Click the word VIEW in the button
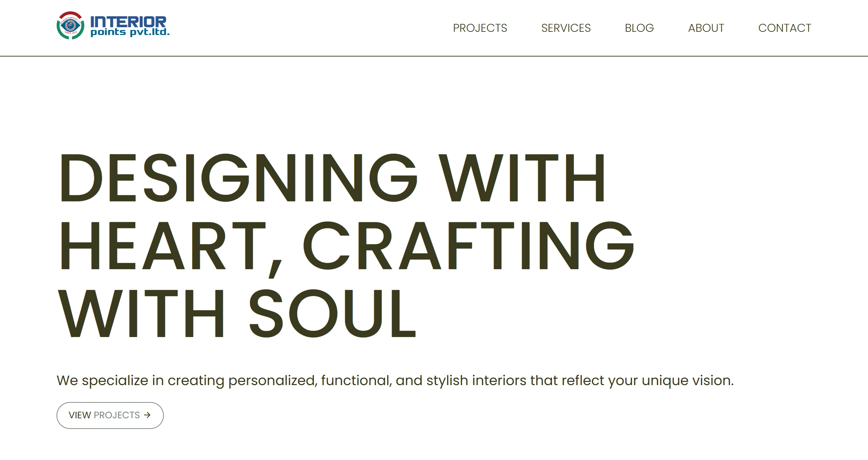Screen dimensions: 868x460 pyautogui.click(x=80, y=415)
